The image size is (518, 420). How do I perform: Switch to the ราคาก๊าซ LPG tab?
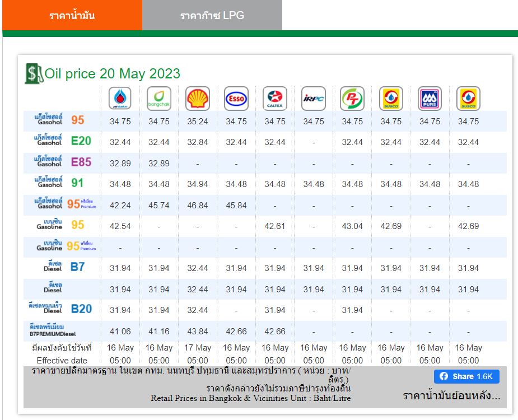pyautogui.click(x=212, y=15)
